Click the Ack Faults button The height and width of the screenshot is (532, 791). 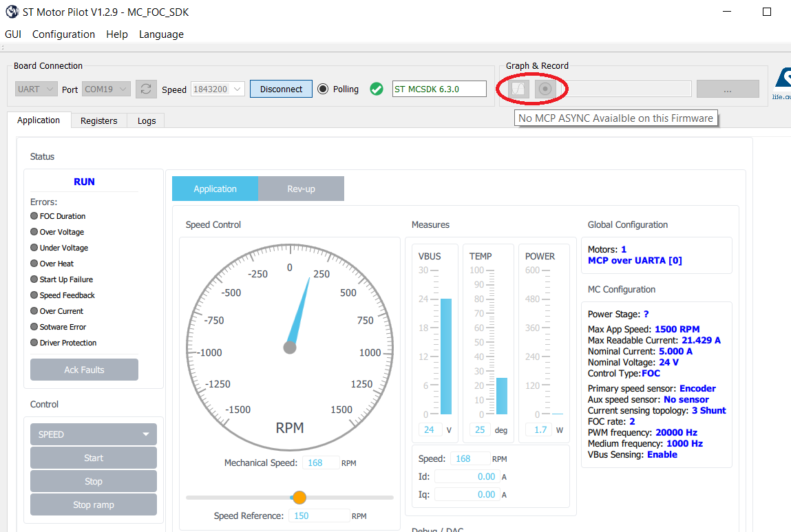point(84,370)
